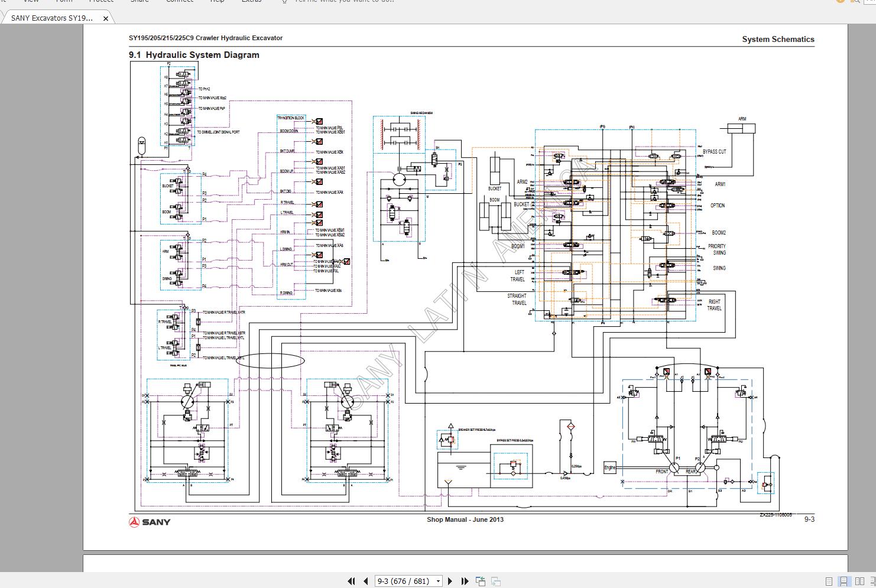The image size is (876, 588).
Task: Click the 'TRANSITION BLOCK' label
Action: tap(291, 118)
